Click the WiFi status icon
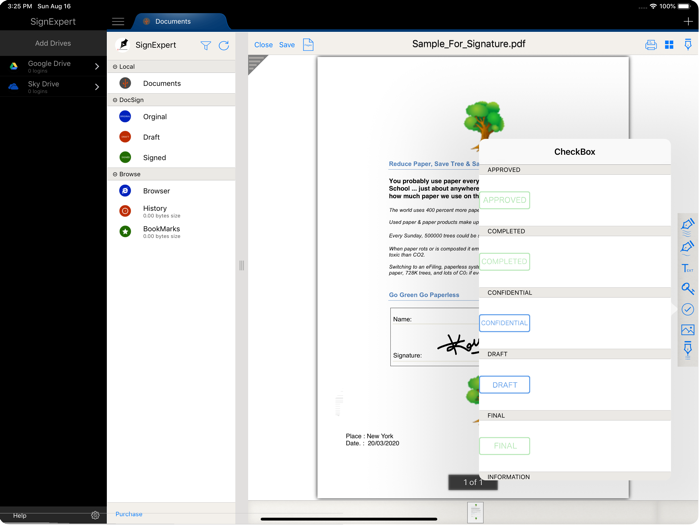Screen dimensions: 700x525 [x=653, y=6]
